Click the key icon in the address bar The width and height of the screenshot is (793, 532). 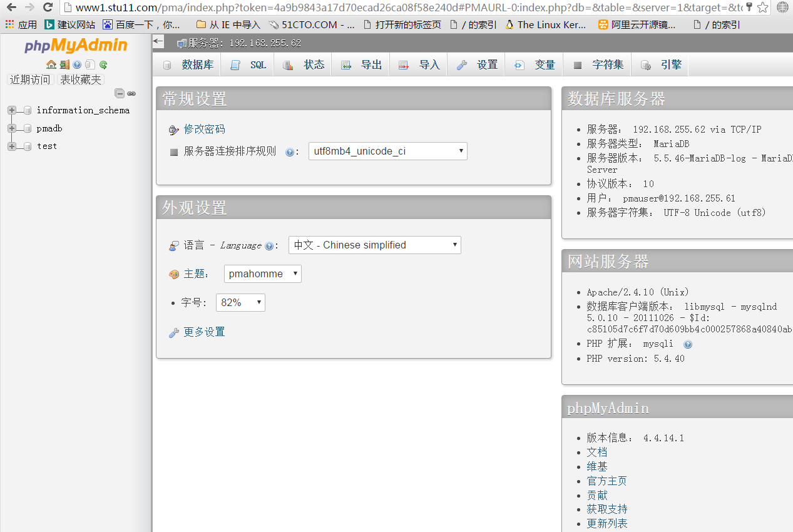(749, 7)
